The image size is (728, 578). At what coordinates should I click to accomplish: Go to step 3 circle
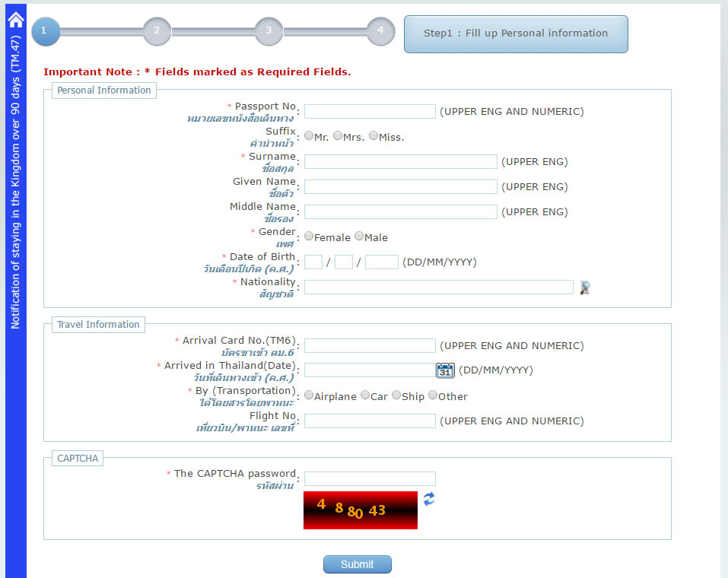[269, 32]
